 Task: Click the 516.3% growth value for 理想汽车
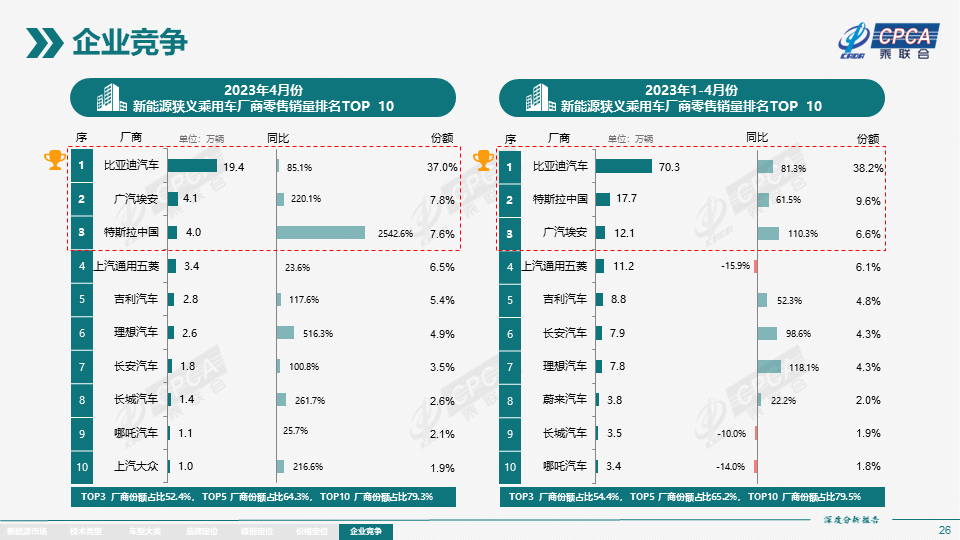point(318,334)
